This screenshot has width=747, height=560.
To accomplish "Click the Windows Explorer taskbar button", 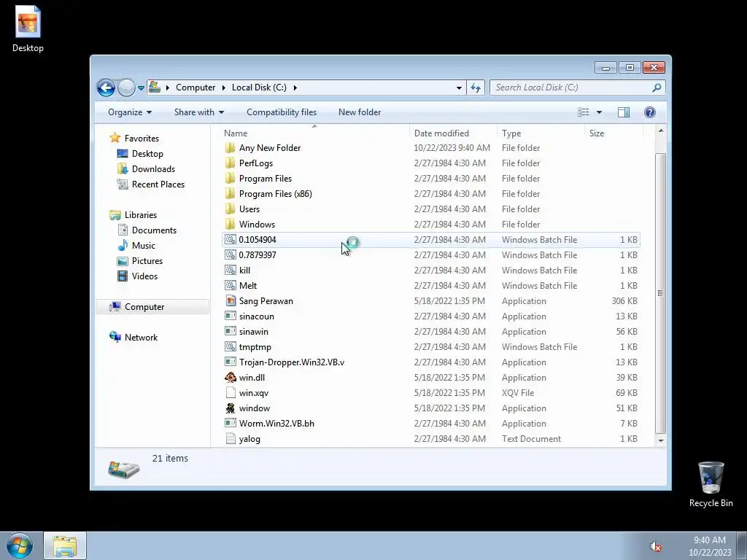I will [65, 546].
